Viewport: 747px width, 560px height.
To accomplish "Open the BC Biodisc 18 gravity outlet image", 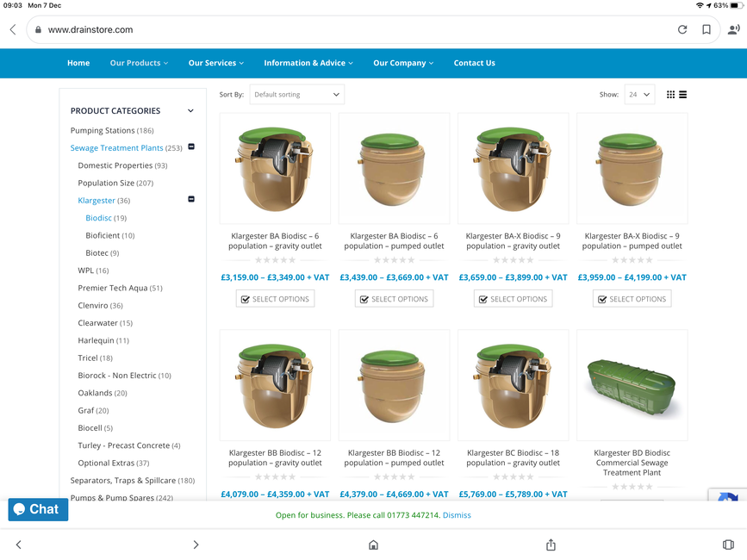I will click(514, 385).
